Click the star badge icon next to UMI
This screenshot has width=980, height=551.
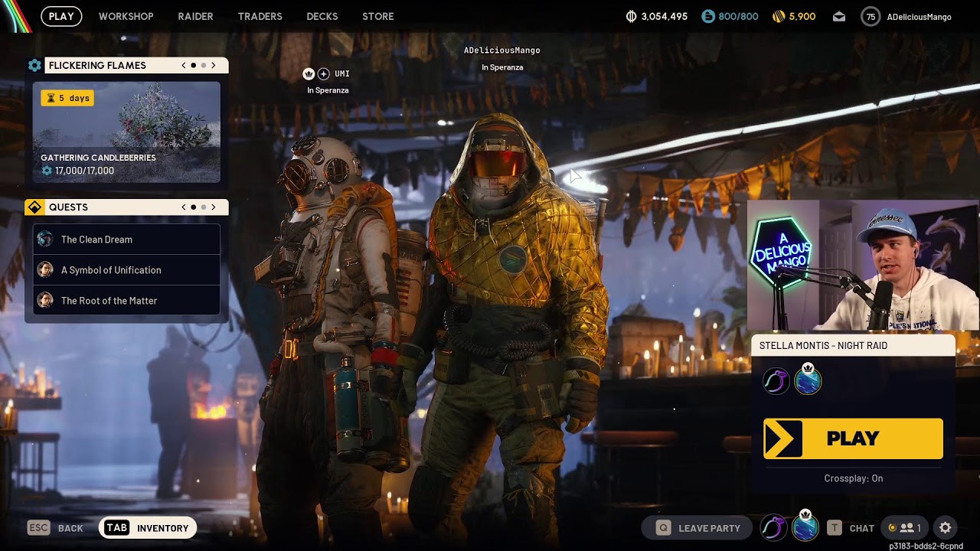click(323, 73)
